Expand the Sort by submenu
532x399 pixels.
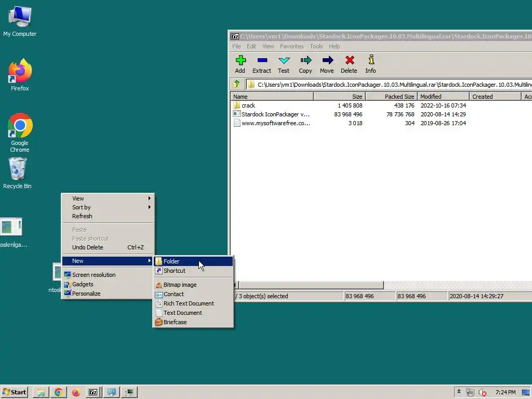point(108,207)
